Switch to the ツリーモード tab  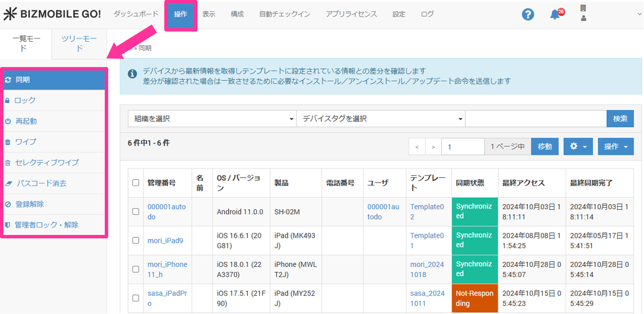pyautogui.click(x=80, y=44)
